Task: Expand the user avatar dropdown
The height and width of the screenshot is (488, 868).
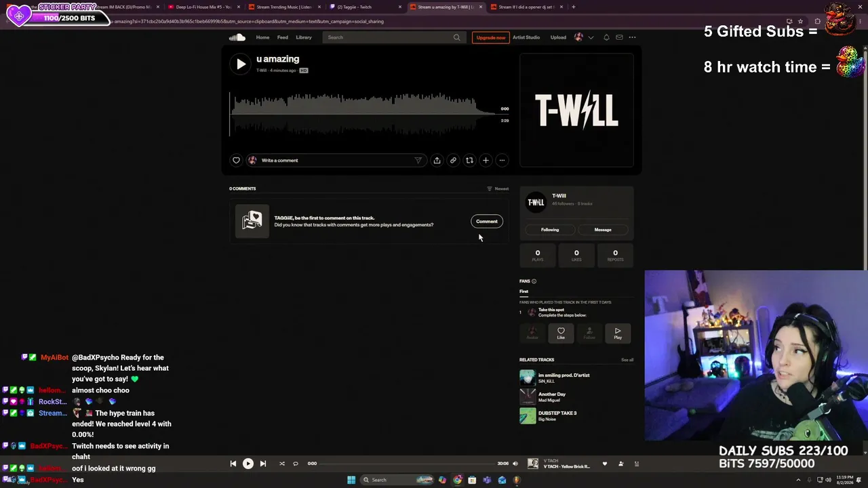Action: pyautogui.click(x=591, y=37)
